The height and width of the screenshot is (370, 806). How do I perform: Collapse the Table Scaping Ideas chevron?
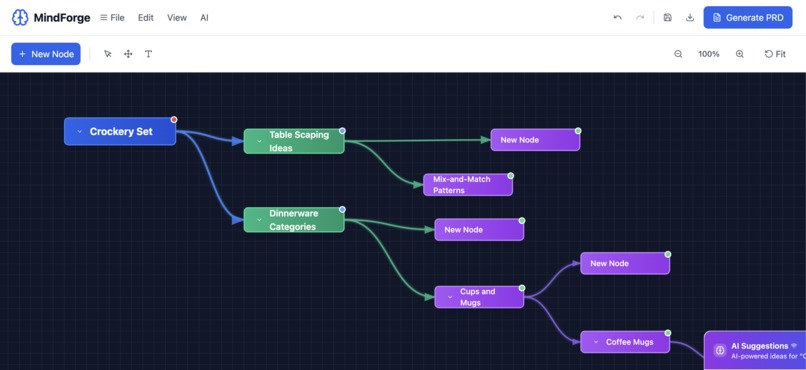click(x=259, y=141)
